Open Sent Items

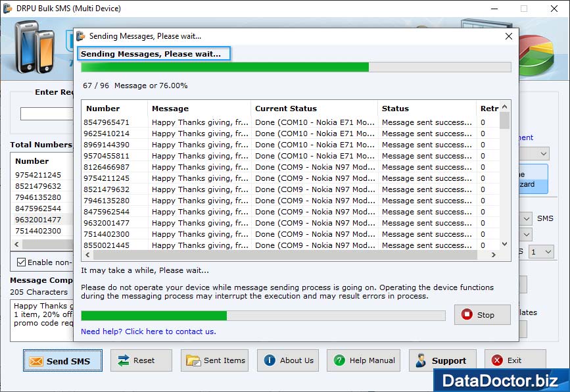tap(214, 360)
